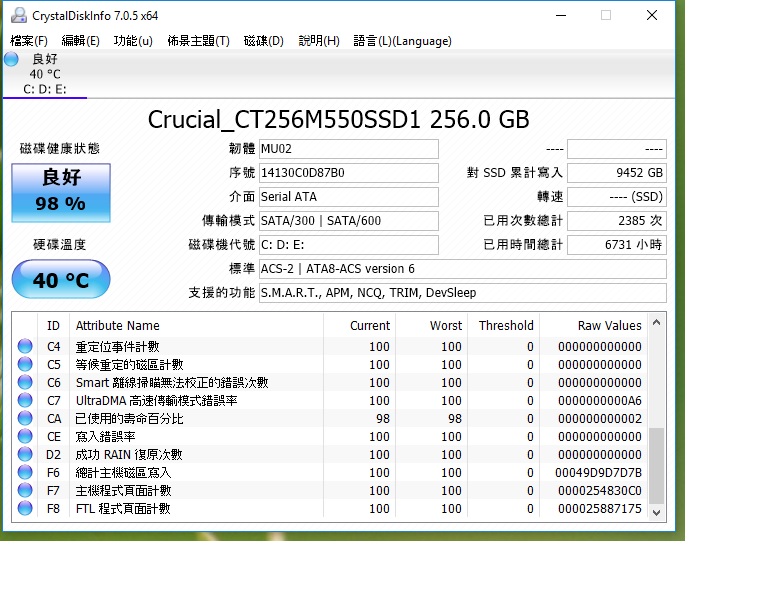Select the row 已使用的壽命百分比
This screenshot has width=768, height=614.
(330, 418)
